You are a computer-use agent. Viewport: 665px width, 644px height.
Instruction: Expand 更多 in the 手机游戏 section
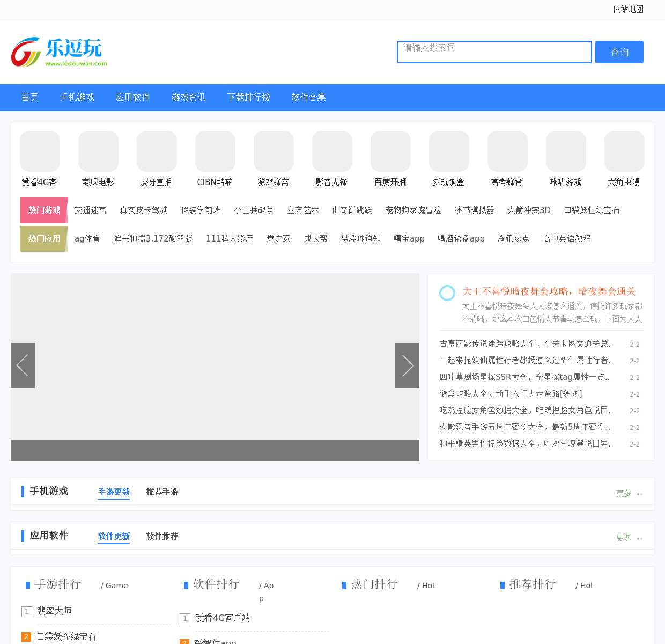(x=623, y=493)
